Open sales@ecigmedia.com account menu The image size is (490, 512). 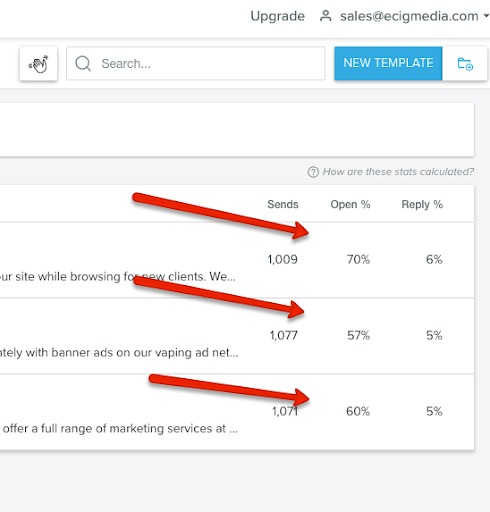pos(409,16)
